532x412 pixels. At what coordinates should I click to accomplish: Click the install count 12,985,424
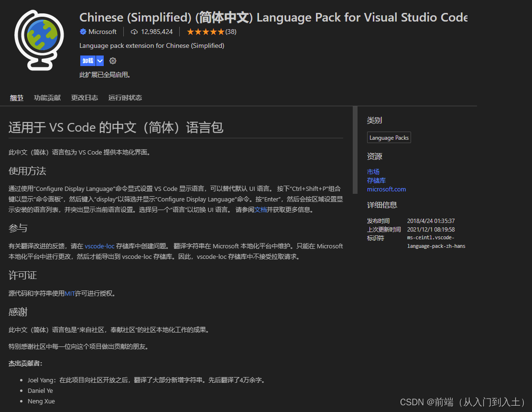coord(157,32)
